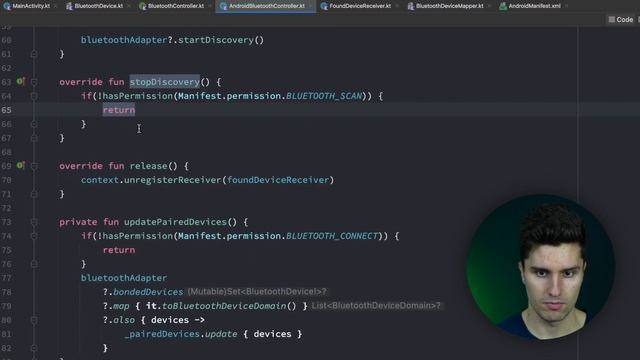The width and height of the screenshot is (640, 360).
Task: Click the fold end marker on line 67
Action: point(34,138)
